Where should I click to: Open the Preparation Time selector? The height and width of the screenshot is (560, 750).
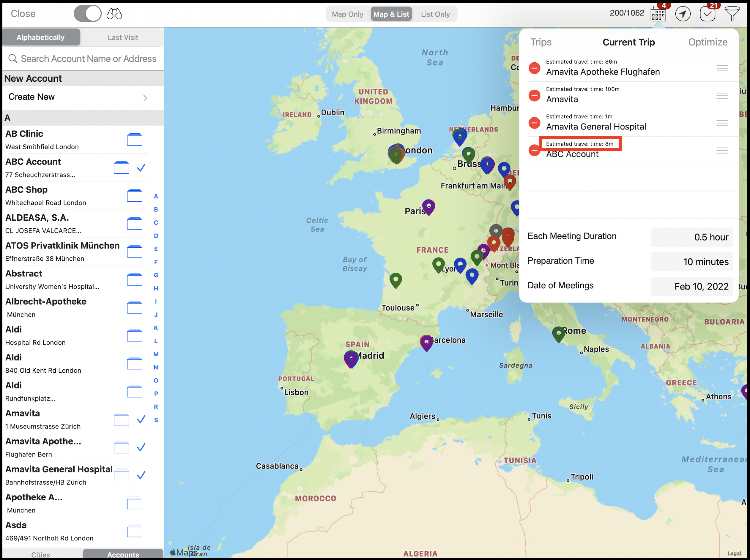click(692, 262)
